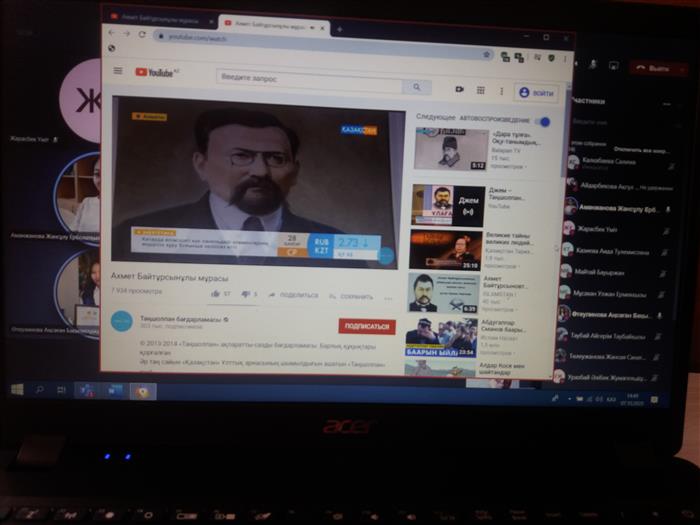Bookmark the page with the star icon
Viewport: 700px width, 525px height.
tap(487, 54)
